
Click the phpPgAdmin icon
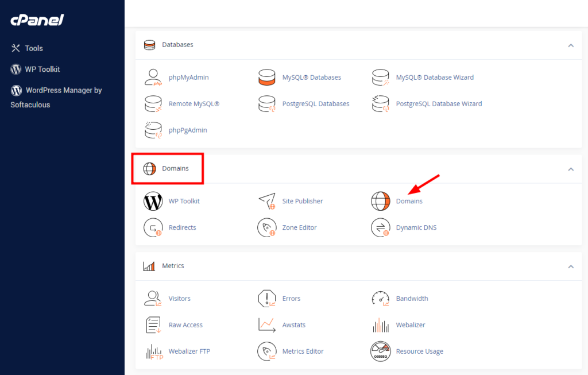[153, 130]
